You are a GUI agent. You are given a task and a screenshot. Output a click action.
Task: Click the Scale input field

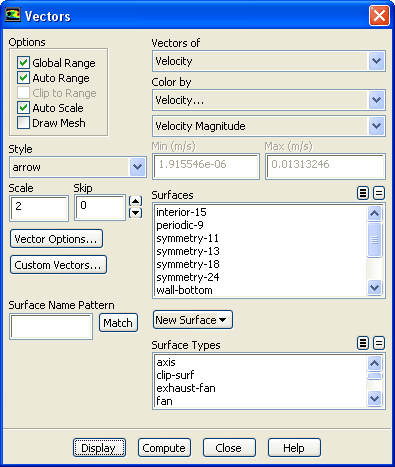point(39,208)
